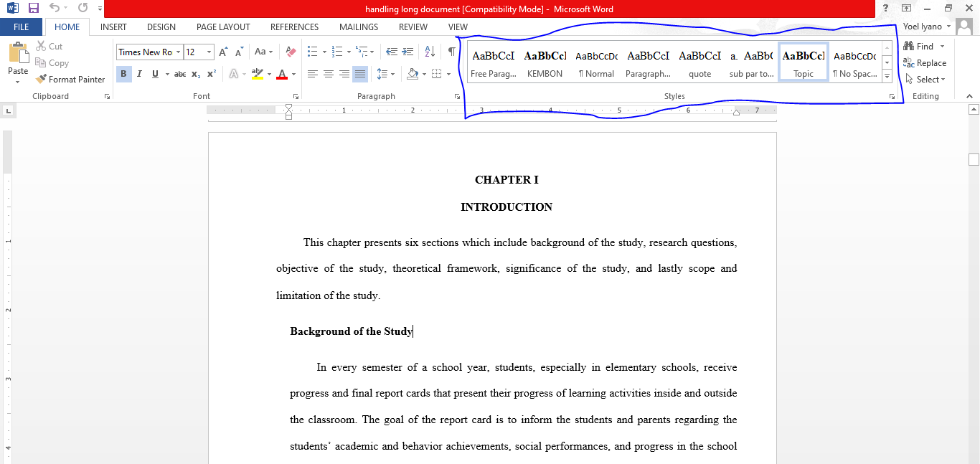Open the Sort dialog
The width and height of the screenshot is (980, 464).
click(429, 51)
